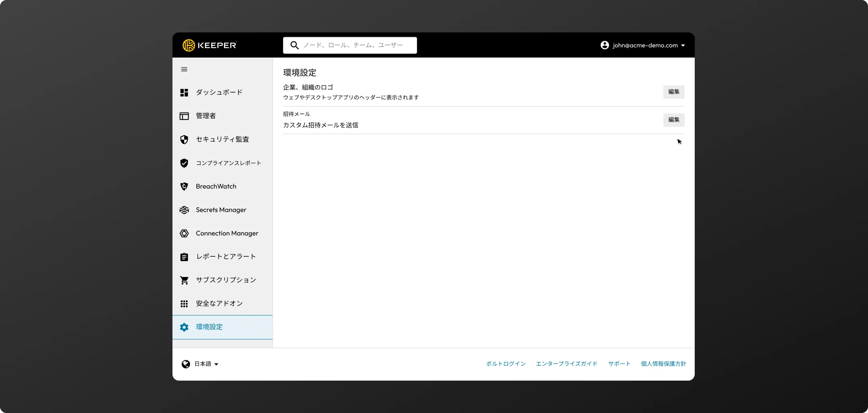Open the ボルトログイン link
Image resolution: width=868 pixels, height=413 pixels.
click(x=506, y=364)
